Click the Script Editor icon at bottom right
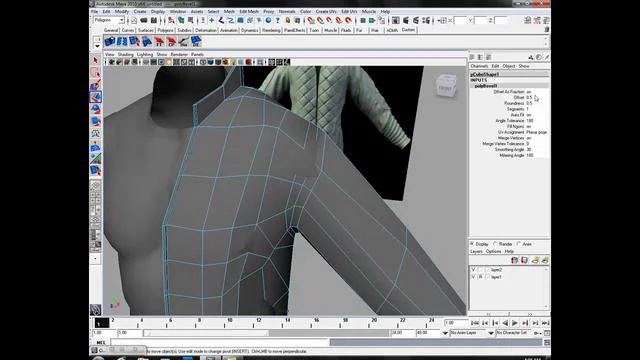Screen dimensions: 640x360 [x=547, y=342]
